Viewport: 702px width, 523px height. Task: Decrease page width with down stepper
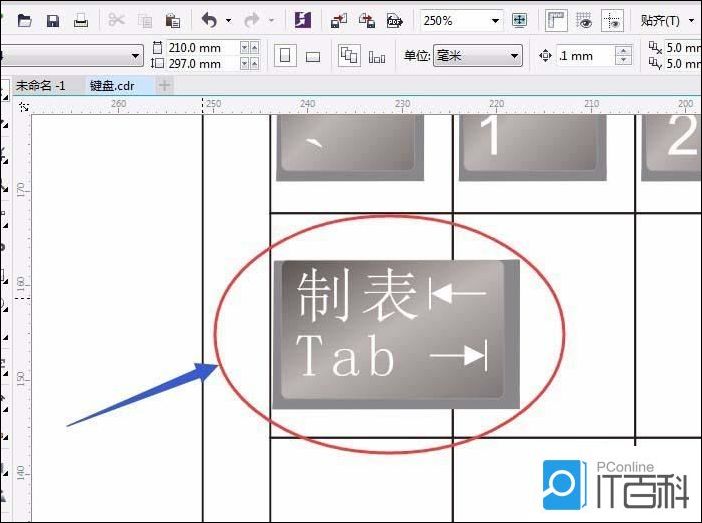point(244,47)
